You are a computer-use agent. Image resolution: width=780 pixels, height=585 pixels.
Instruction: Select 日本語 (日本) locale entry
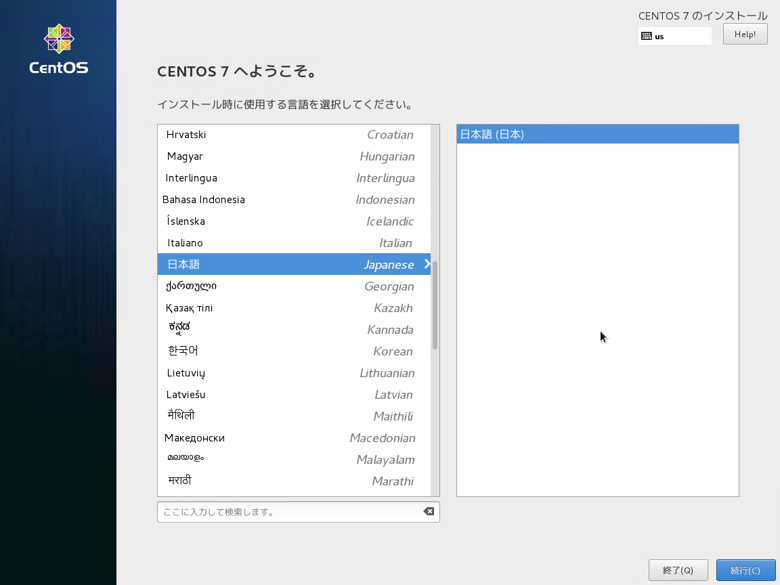[597, 134]
